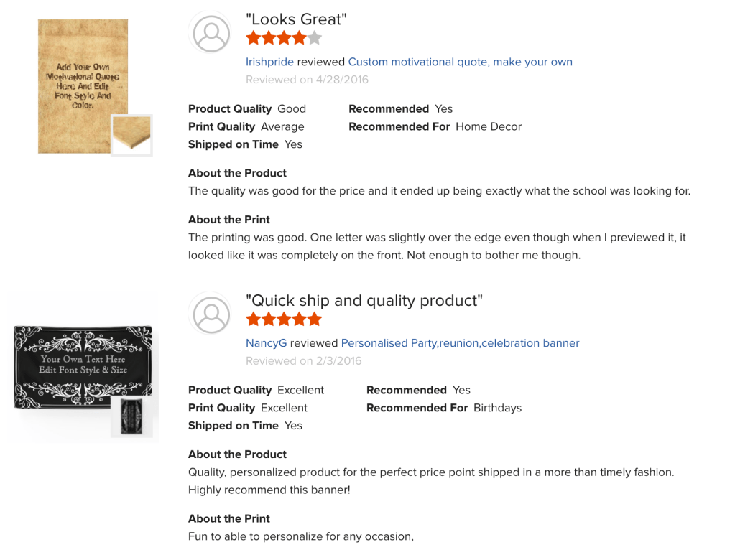
Task: Click the fifth star of NancyG's rating
Action: (315, 319)
